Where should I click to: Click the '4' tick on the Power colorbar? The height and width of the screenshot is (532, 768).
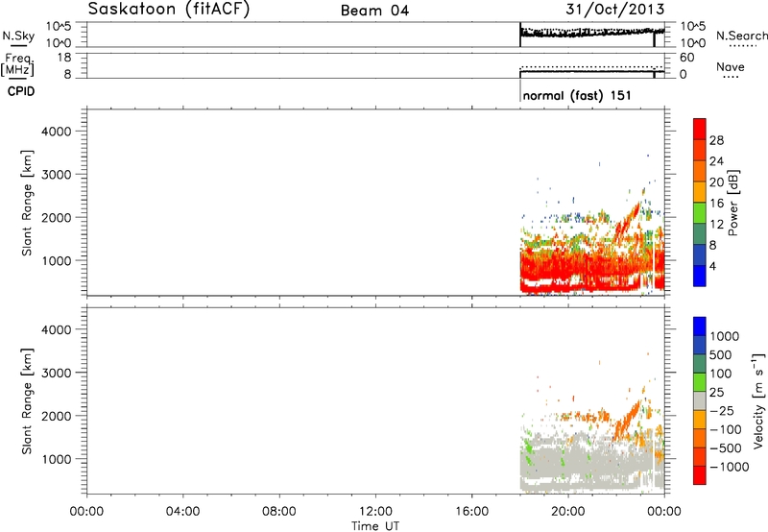[712, 266]
